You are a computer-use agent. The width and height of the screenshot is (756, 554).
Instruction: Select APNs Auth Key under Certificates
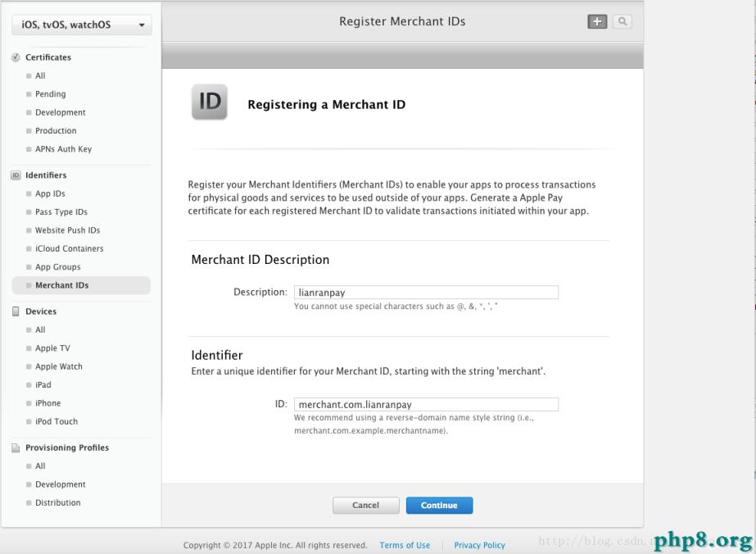[x=63, y=149]
